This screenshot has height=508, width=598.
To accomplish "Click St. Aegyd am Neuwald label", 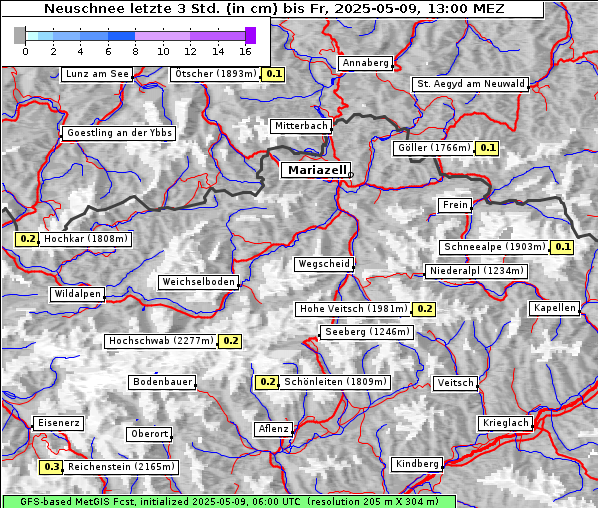I will point(471,84).
